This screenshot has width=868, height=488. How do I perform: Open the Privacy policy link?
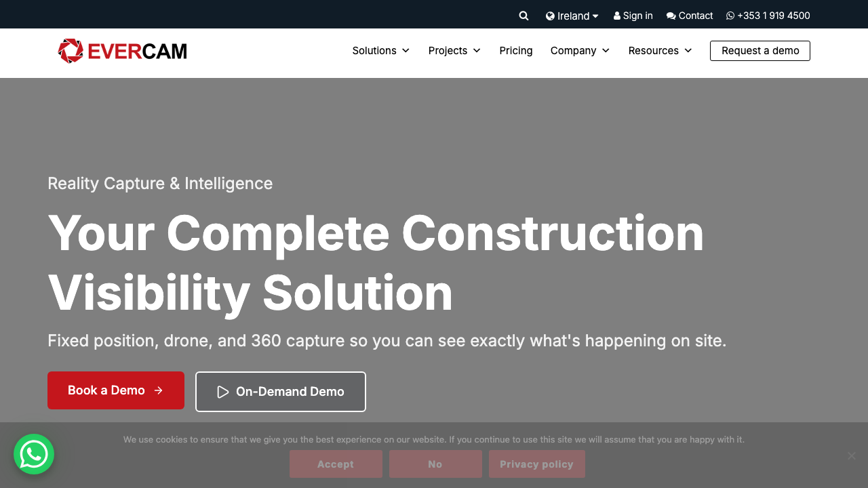536,464
